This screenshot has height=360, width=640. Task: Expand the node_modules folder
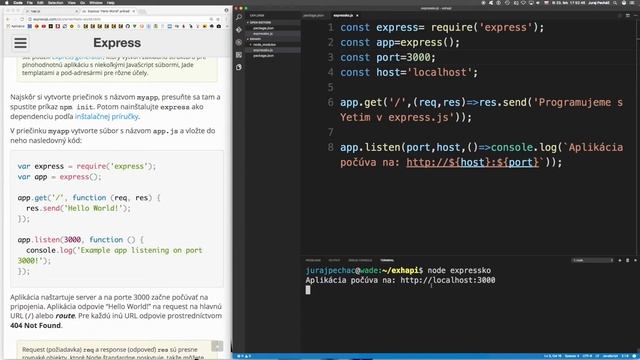[x=264, y=44]
